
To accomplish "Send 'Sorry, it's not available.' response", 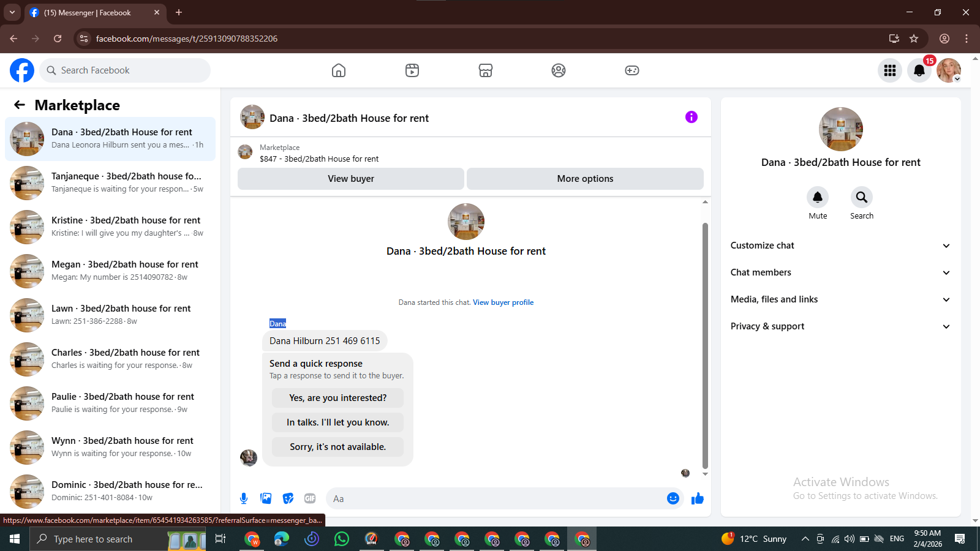I will tap(337, 447).
